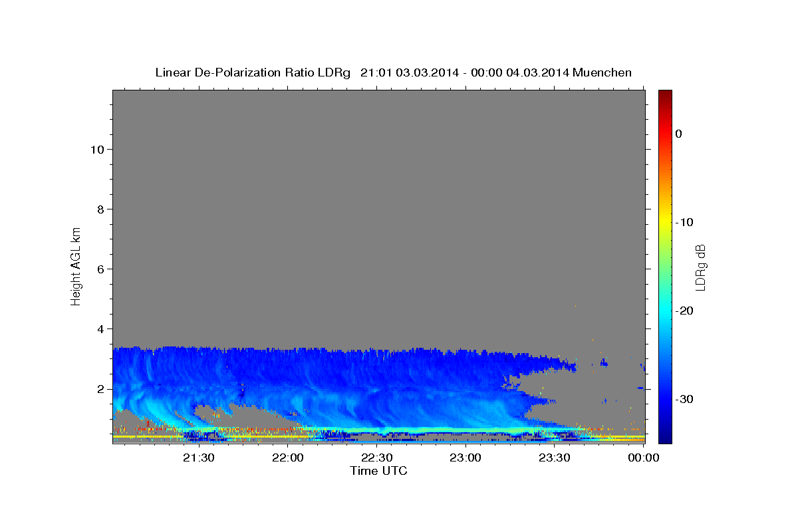The height and width of the screenshot is (532, 798).
Task: Click the colorbar tick label '0'
Action: pos(679,134)
